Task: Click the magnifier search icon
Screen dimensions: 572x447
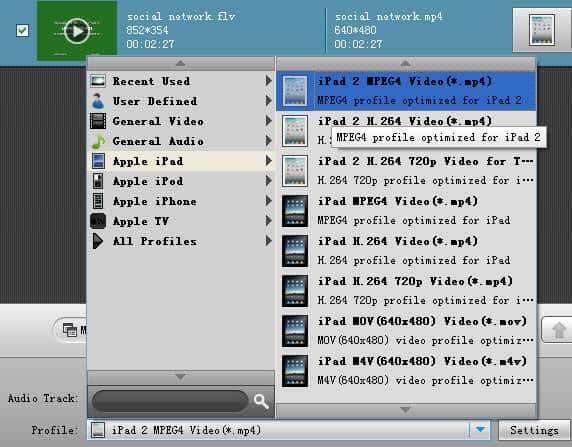Action: 261,401
